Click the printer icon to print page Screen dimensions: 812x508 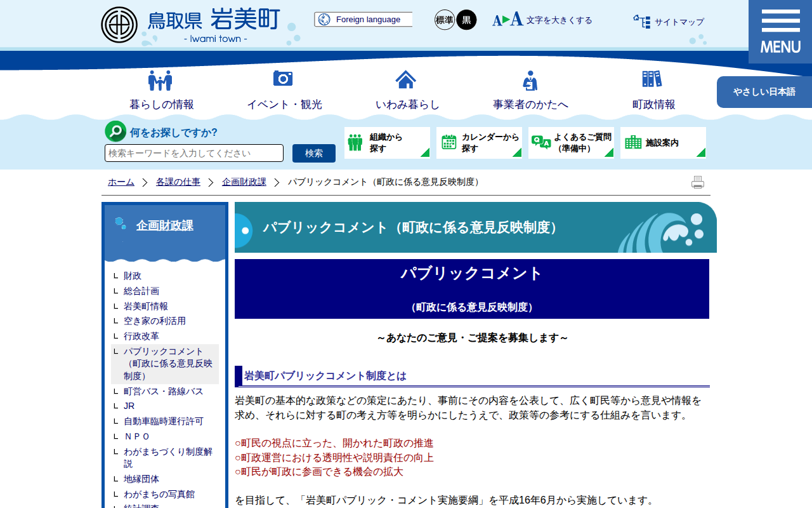698,182
